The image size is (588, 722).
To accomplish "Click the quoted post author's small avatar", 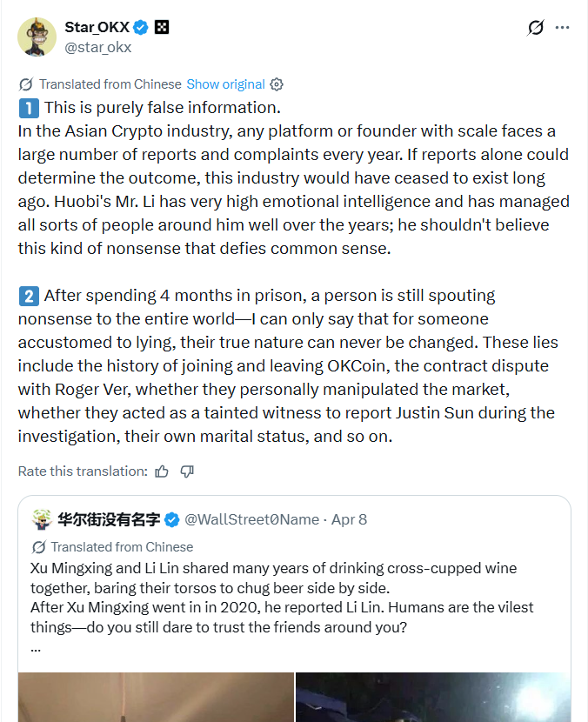I will (x=41, y=519).
